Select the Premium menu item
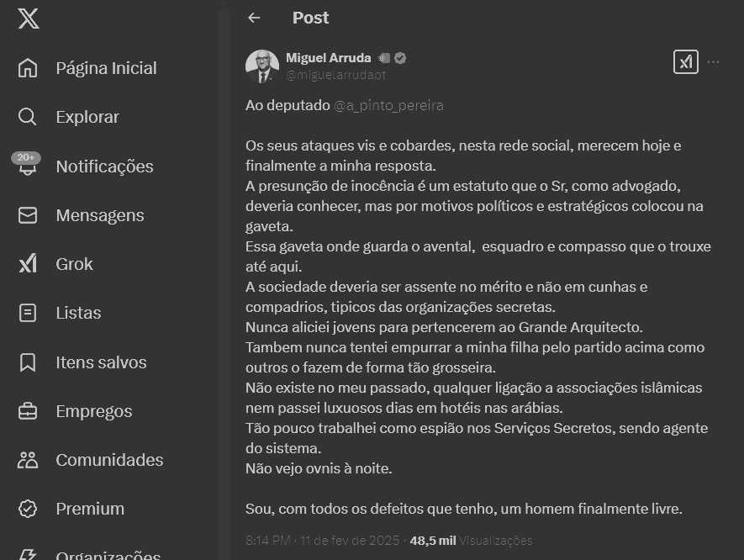This screenshot has width=744, height=560. pyautogui.click(x=89, y=509)
